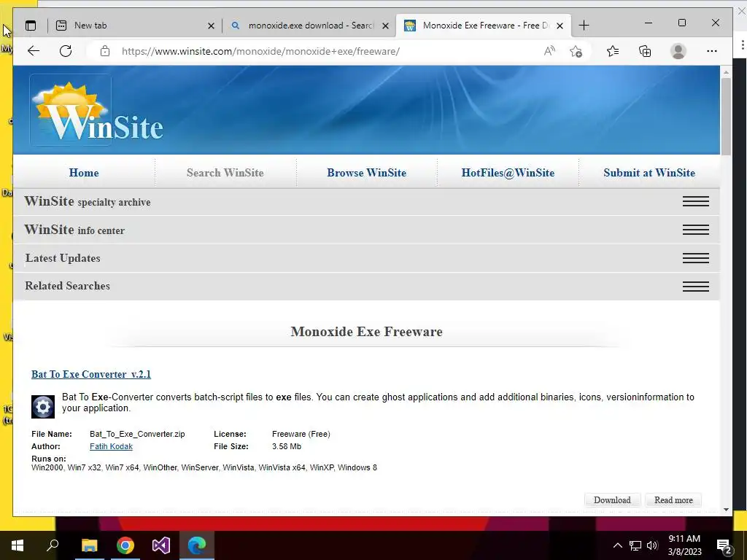This screenshot has width=747, height=560.
Task: Click the Read more button
Action: 673,500
